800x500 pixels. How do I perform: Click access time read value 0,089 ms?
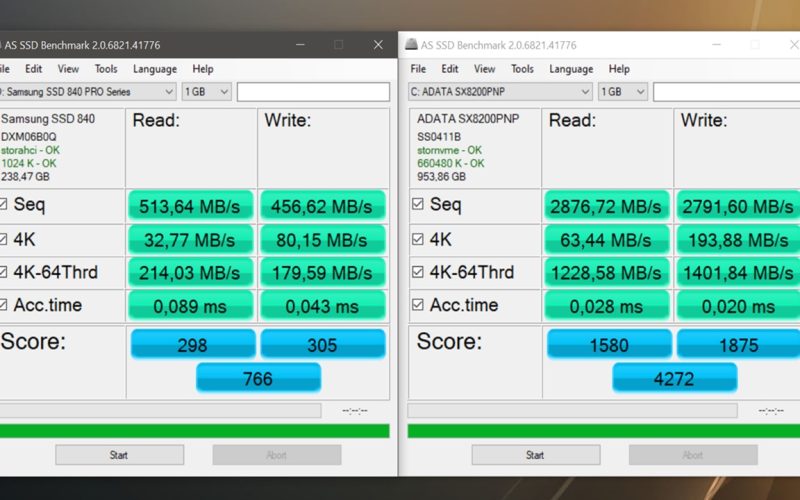[191, 306]
